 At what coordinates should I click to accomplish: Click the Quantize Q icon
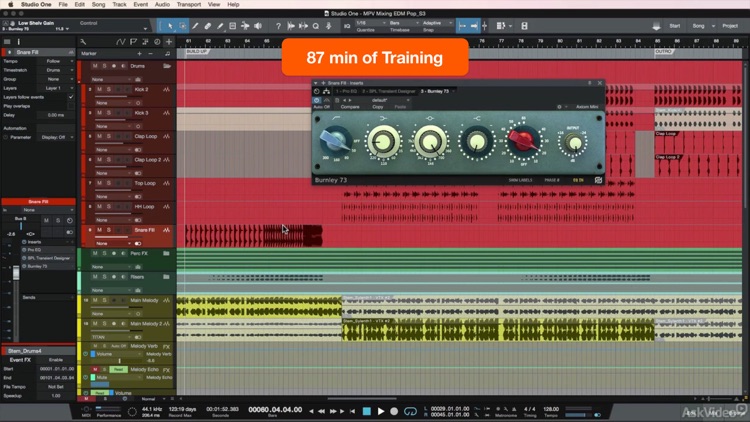pyautogui.click(x=316, y=26)
